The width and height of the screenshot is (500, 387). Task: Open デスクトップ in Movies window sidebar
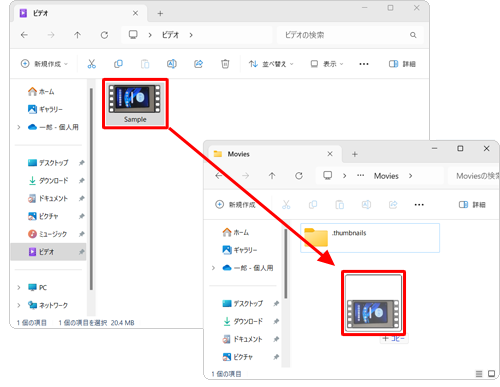(243, 303)
